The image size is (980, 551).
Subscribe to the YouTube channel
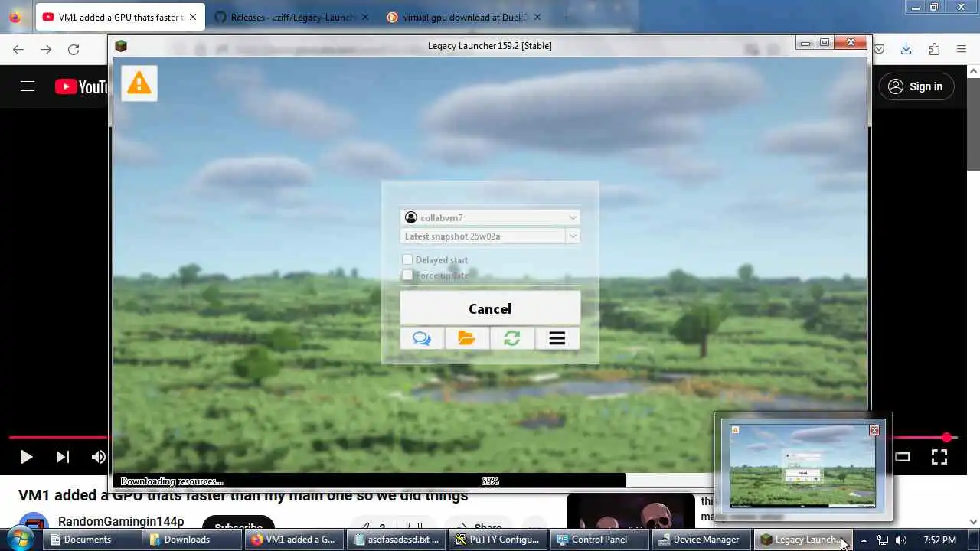click(238, 523)
